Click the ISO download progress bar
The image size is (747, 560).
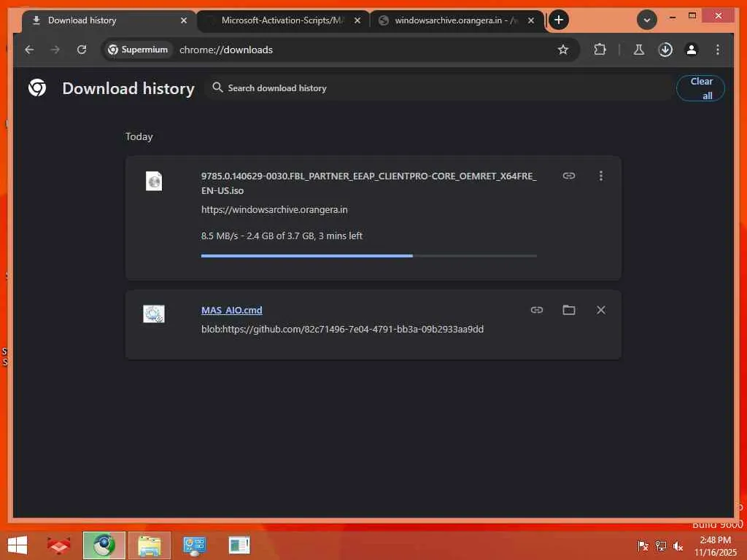point(368,256)
